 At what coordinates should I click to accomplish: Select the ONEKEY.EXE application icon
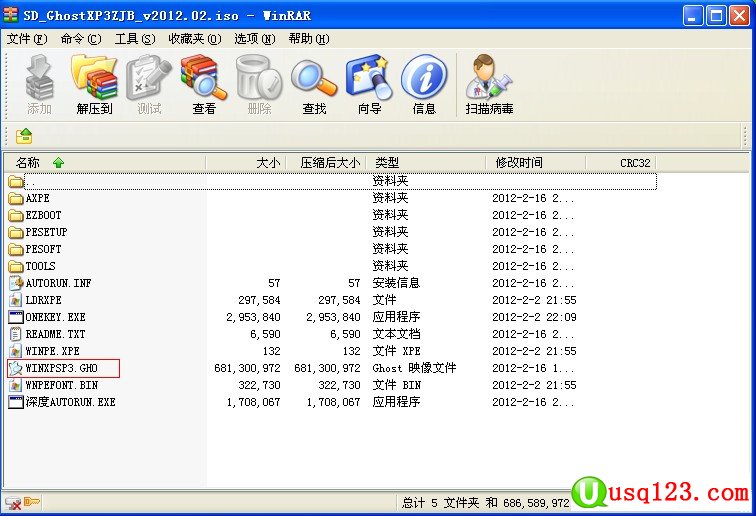16,317
